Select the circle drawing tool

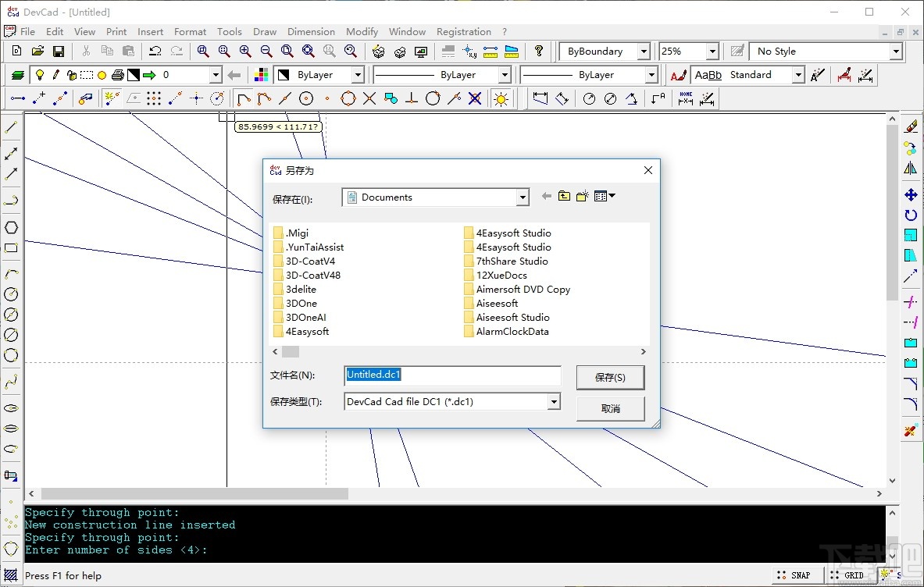pos(305,98)
